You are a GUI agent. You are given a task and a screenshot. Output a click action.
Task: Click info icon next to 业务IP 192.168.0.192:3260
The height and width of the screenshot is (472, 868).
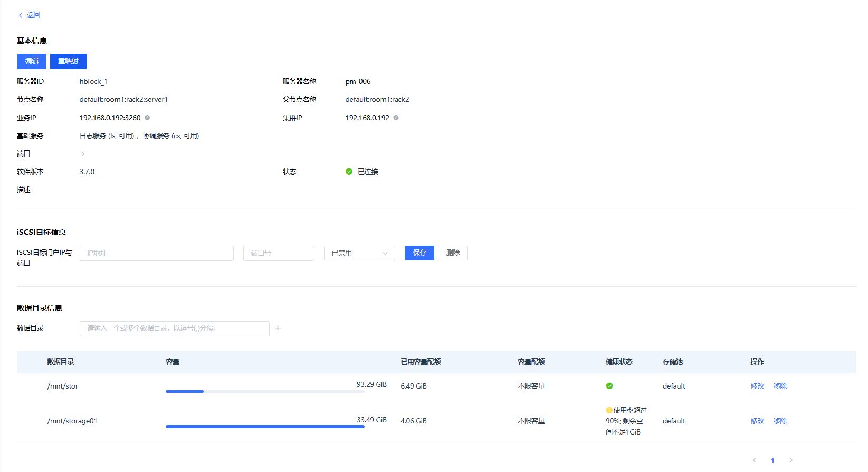pos(147,118)
